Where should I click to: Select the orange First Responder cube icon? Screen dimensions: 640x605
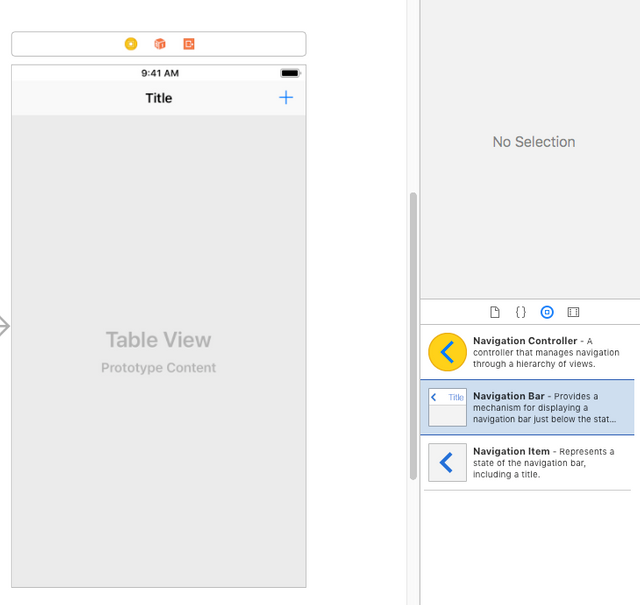point(160,44)
